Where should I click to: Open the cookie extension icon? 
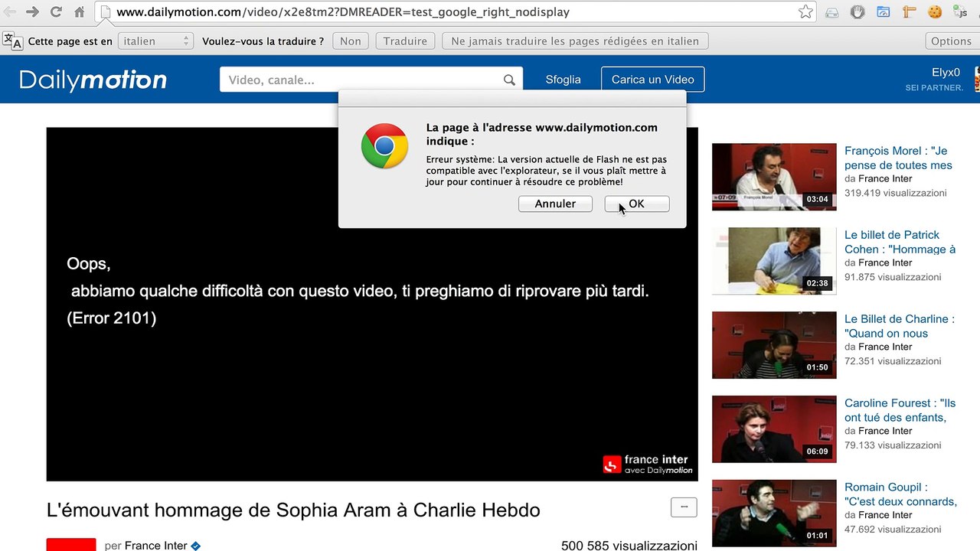coord(935,12)
